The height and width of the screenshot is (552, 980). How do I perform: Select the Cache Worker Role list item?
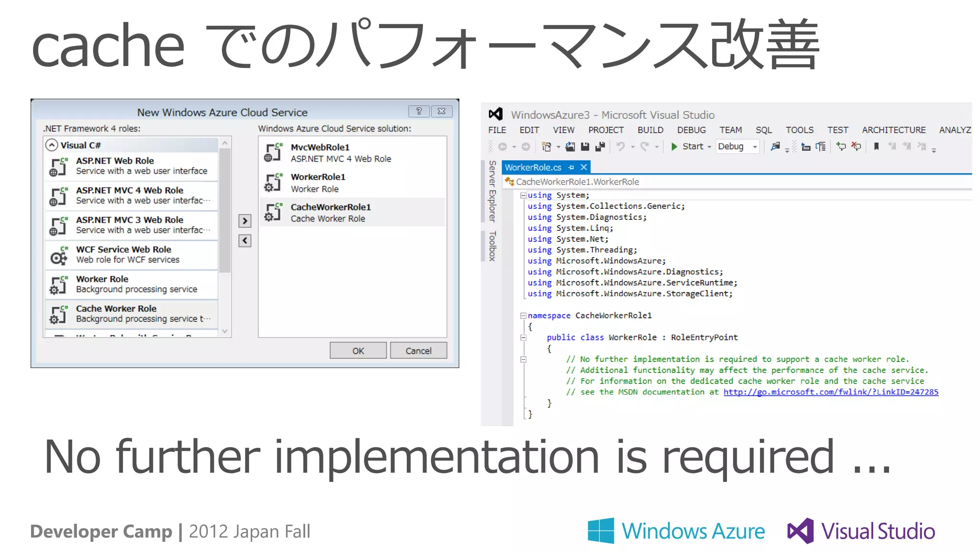tap(132, 314)
